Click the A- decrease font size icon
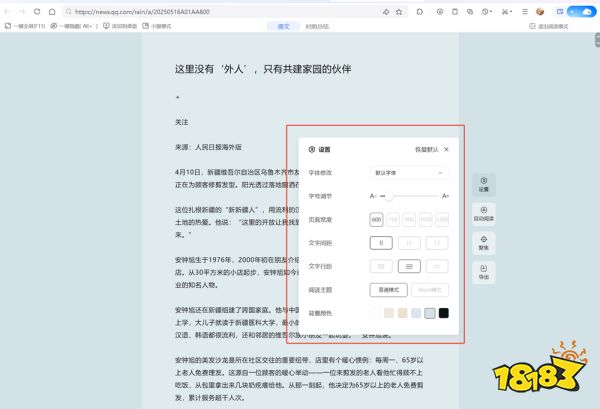The height and width of the screenshot is (409, 600). [373, 196]
